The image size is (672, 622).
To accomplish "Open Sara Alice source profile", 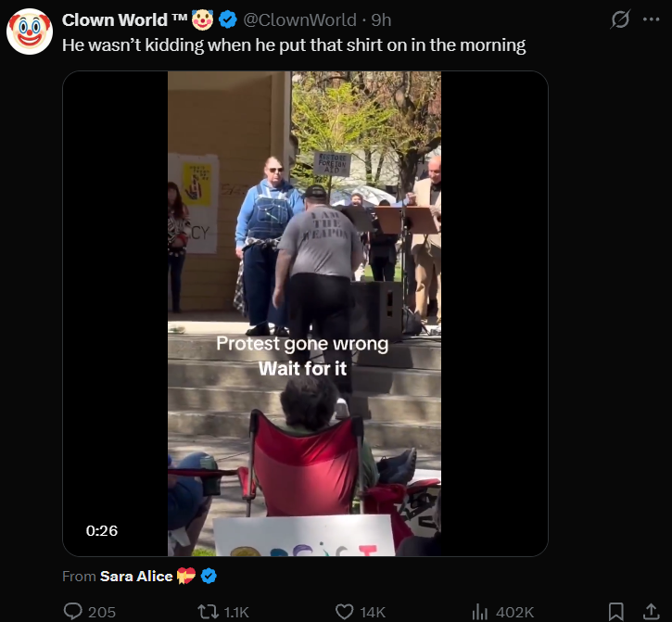I will coord(136,577).
